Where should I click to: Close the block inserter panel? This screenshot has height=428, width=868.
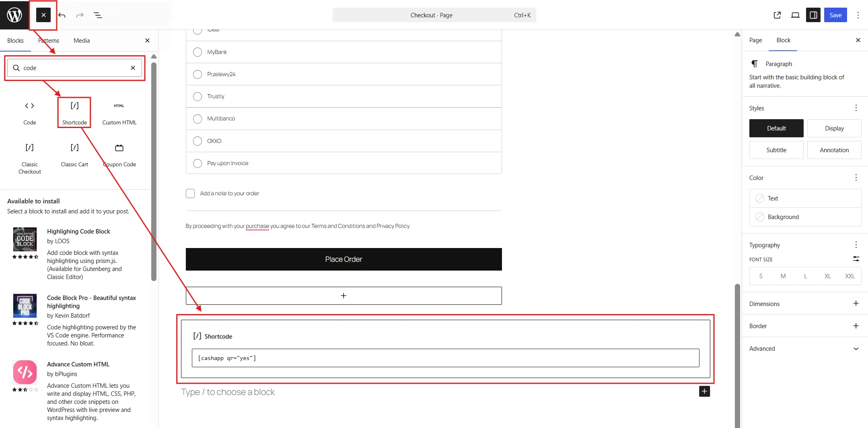point(147,40)
